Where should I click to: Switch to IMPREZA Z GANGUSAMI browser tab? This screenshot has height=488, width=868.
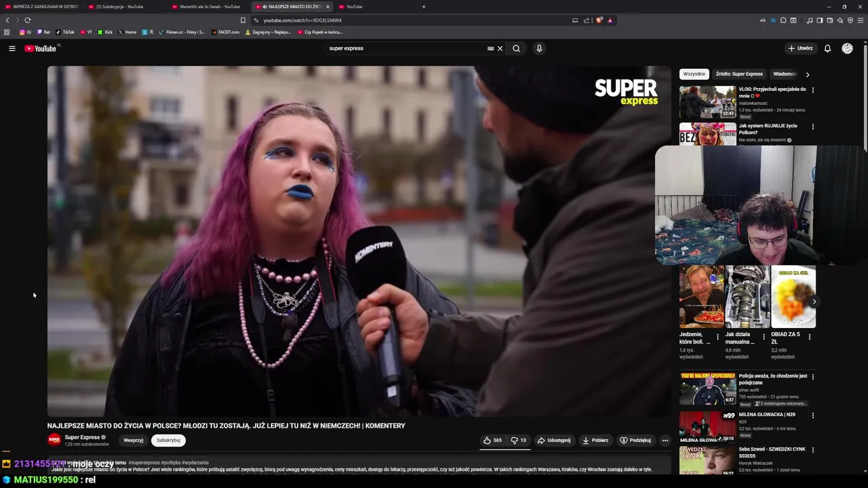[x=41, y=7]
